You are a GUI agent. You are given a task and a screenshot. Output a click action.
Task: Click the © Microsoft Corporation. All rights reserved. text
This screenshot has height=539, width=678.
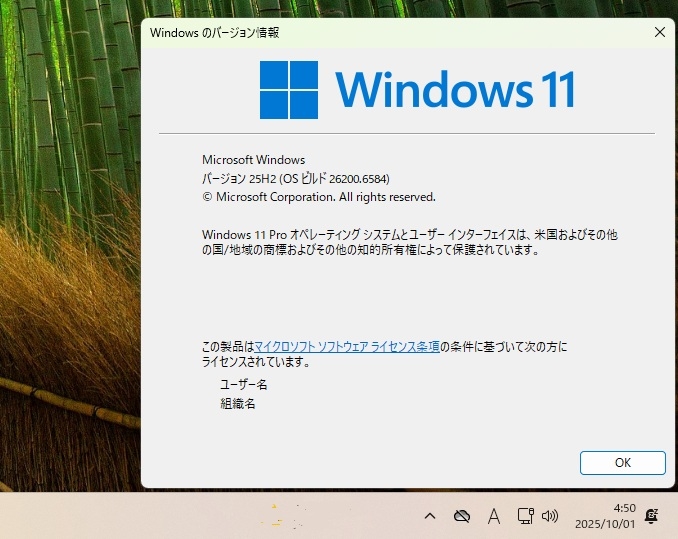coord(319,197)
